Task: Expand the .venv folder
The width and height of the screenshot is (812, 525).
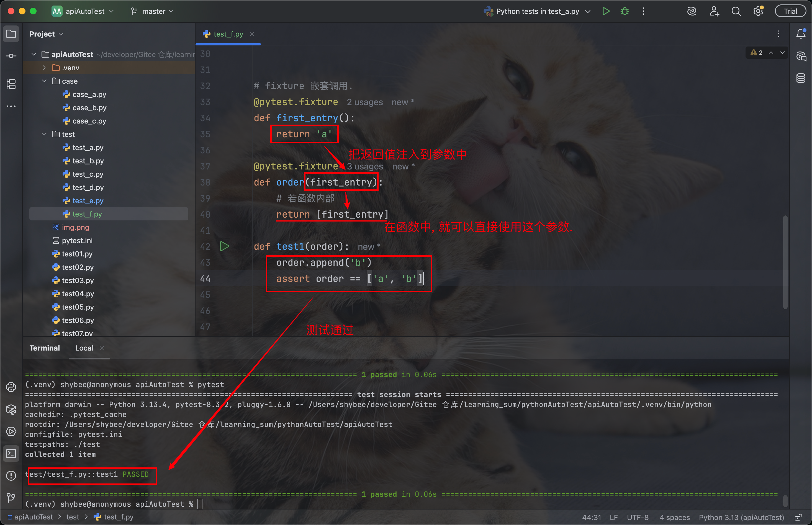Action: click(x=44, y=68)
